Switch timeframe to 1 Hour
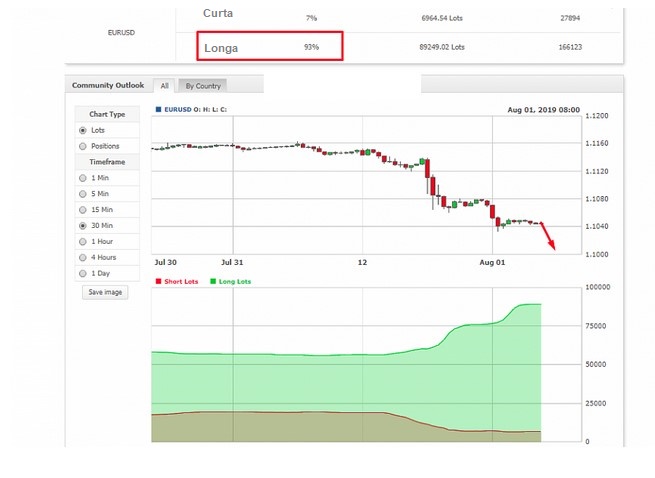The width and height of the screenshot is (655, 478). [x=83, y=241]
